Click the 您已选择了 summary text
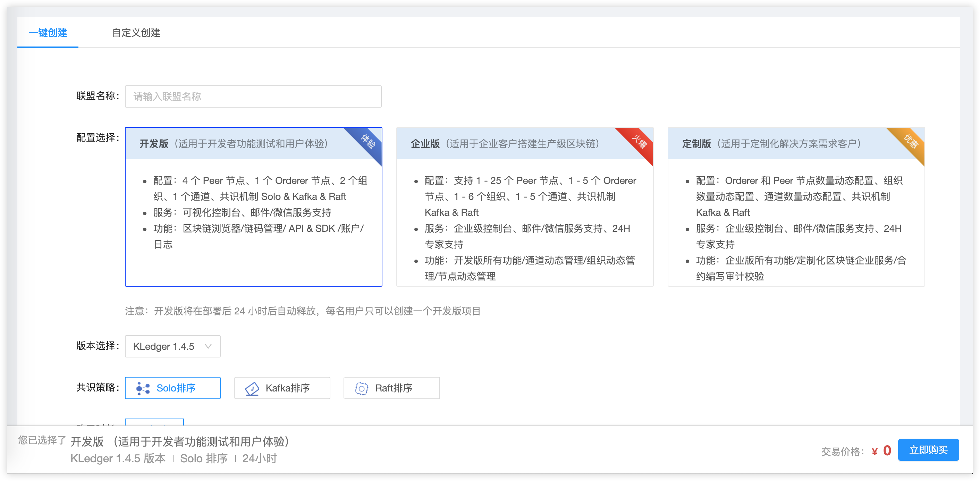Viewport: 980px width, 481px height. click(42, 440)
